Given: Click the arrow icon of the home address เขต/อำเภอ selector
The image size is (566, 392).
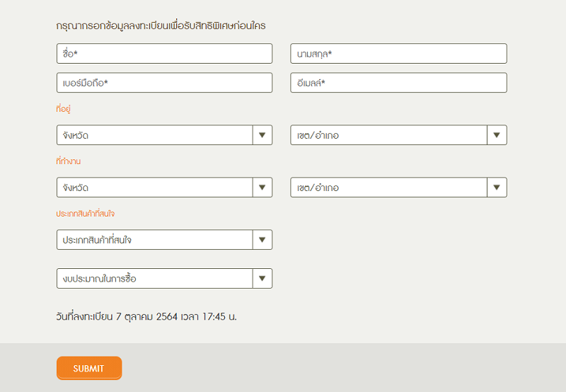Looking at the screenshot, I should (497, 135).
